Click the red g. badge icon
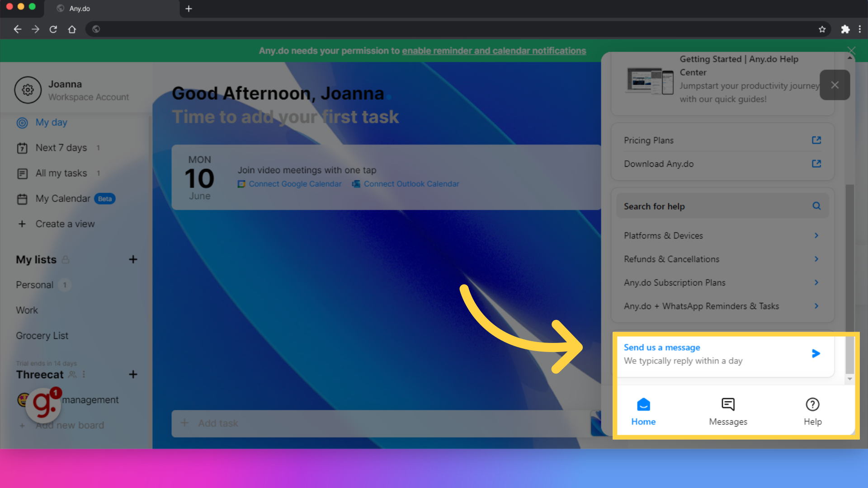Screen dimensions: 868x488 point(43,404)
